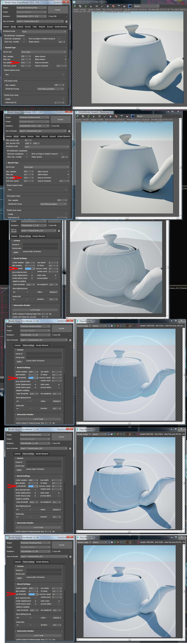The image size is (187, 644).
Task: Open Render Elements tab in Octane setup showing Mat. preview spp
Action: click(64, 136)
